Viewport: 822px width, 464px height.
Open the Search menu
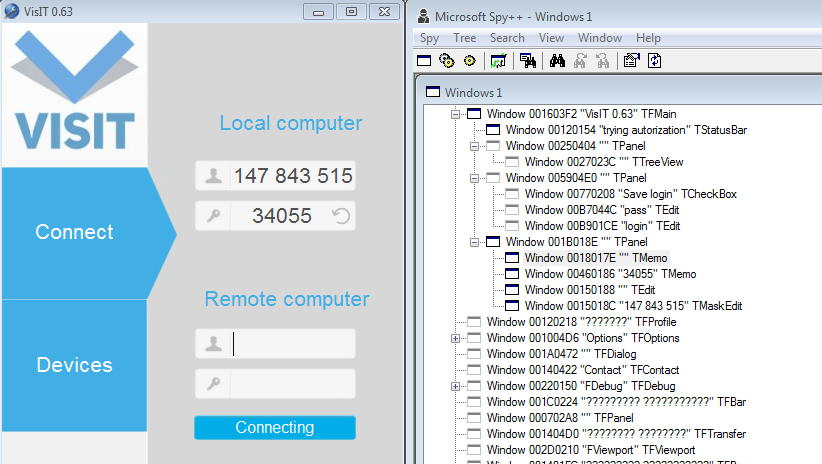click(507, 38)
